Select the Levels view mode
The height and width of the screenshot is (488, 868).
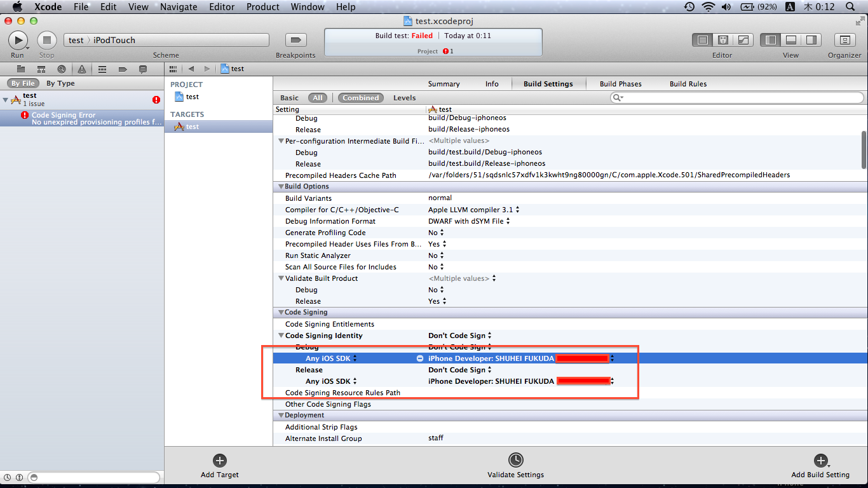(404, 98)
